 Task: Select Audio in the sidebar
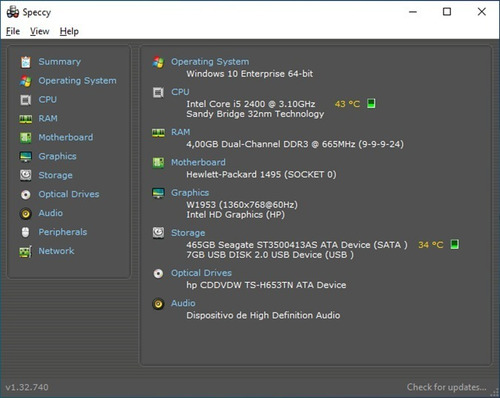(50, 213)
